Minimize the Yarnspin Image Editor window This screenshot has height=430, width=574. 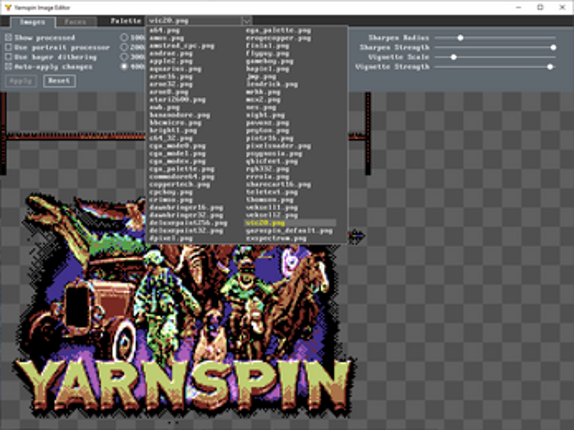pos(519,7)
